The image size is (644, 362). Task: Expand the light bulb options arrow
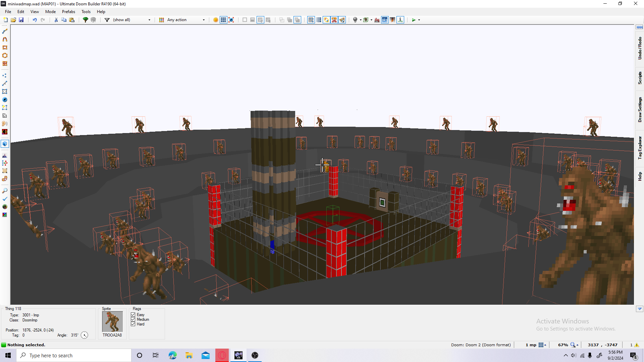pyautogui.click(x=361, y=20)
